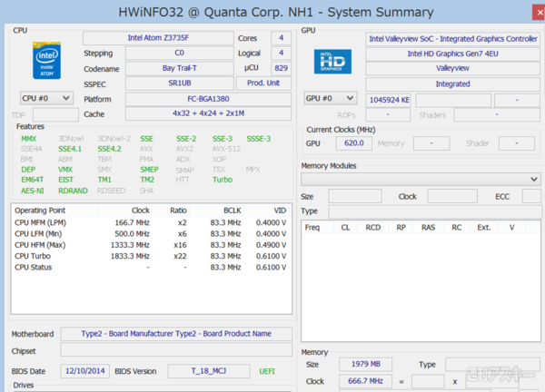Click the Freq column header in memory table

click(312, 227)
